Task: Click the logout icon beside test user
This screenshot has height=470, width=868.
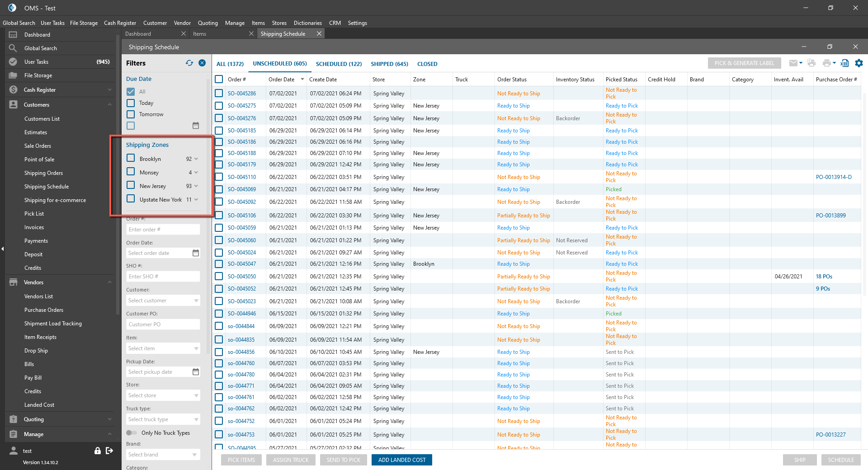Action: point(109,451)
